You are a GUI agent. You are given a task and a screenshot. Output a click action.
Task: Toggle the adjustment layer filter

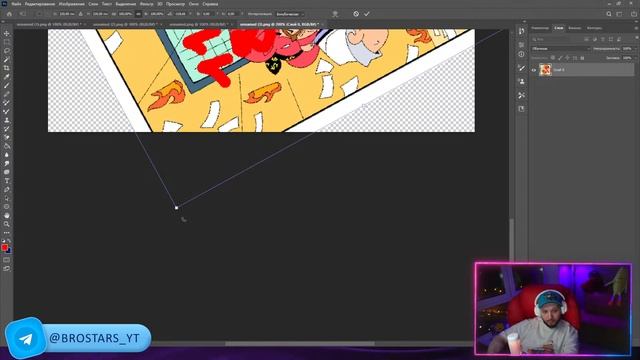[595, 39]
